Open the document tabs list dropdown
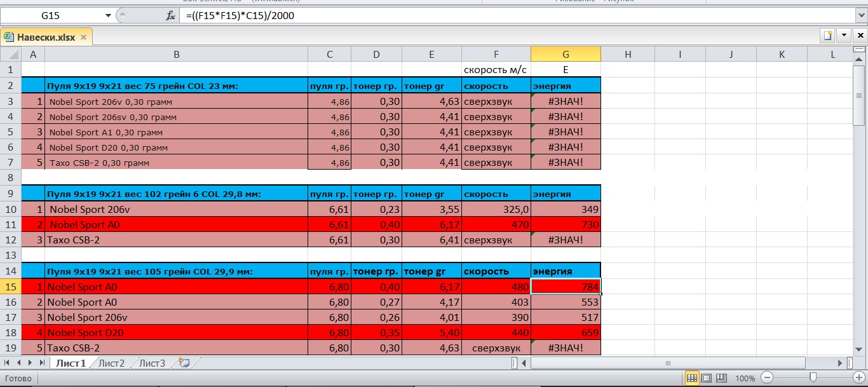The height and width of the screenshot is (387, 868). coord(844,36)
